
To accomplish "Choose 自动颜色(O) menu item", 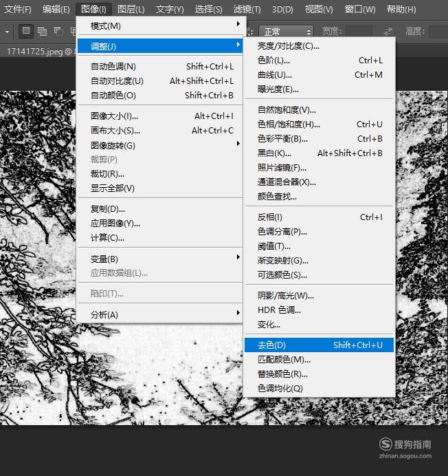I will (x=161, y=96).
